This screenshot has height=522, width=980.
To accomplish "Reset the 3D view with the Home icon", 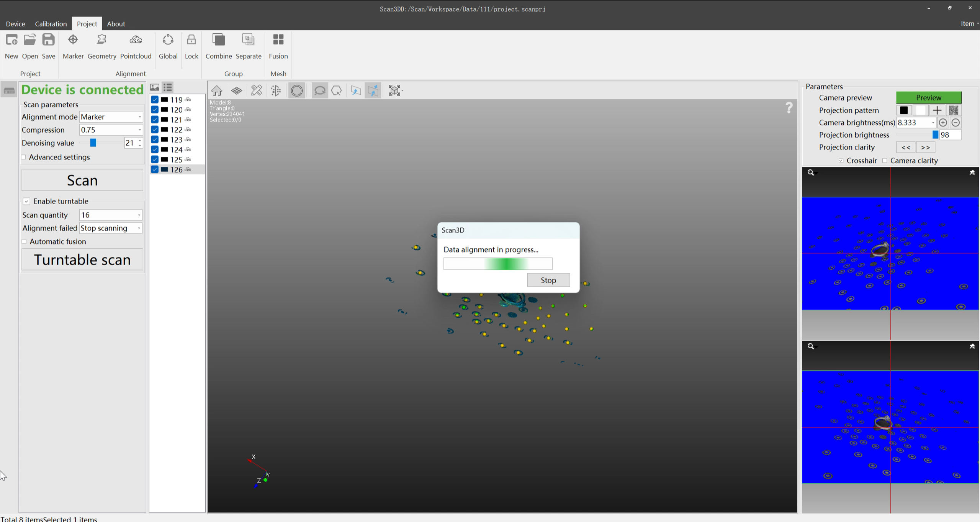I will [x=217, y=91].
